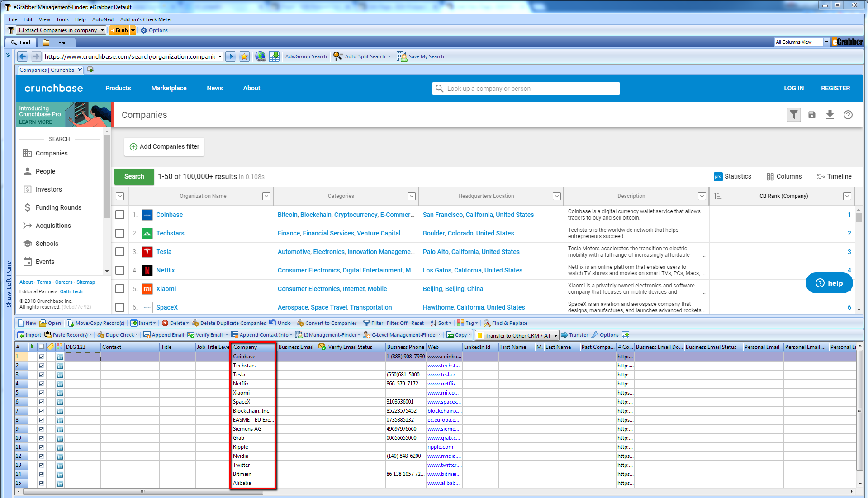Check the Netflix result checkbox
Image resolution: width=868 pixels, height=498 pixels.
120,270
